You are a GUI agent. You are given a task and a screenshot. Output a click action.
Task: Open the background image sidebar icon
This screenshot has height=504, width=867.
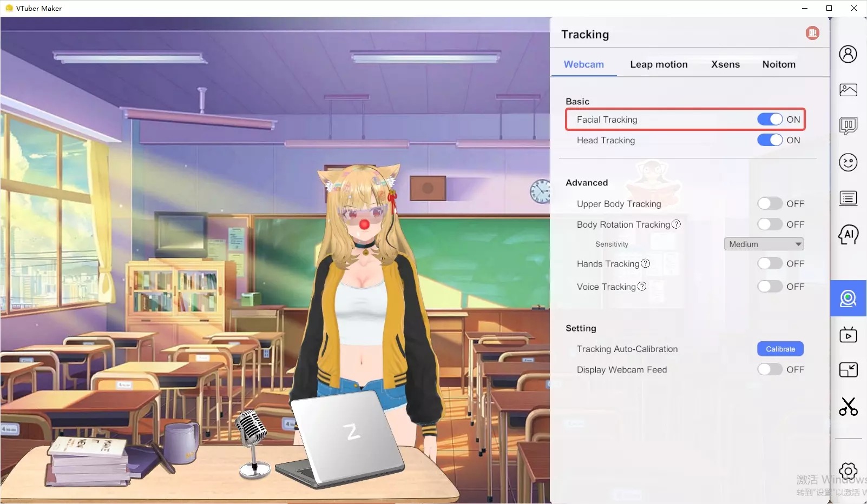[848, 90]
